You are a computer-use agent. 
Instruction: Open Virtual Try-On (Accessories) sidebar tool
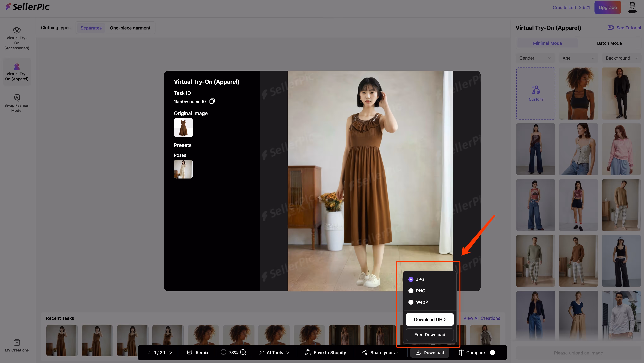pyautogui.click(x=17, y=38)
